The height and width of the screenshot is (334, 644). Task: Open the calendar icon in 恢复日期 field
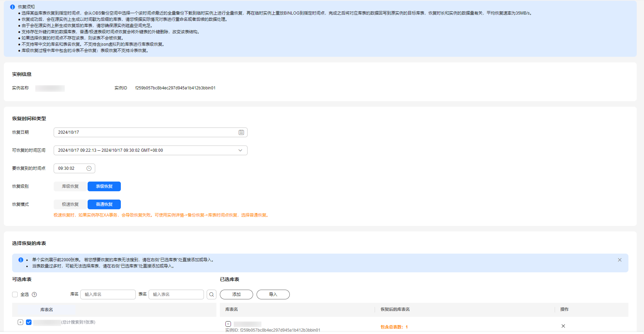click(241, 132)
